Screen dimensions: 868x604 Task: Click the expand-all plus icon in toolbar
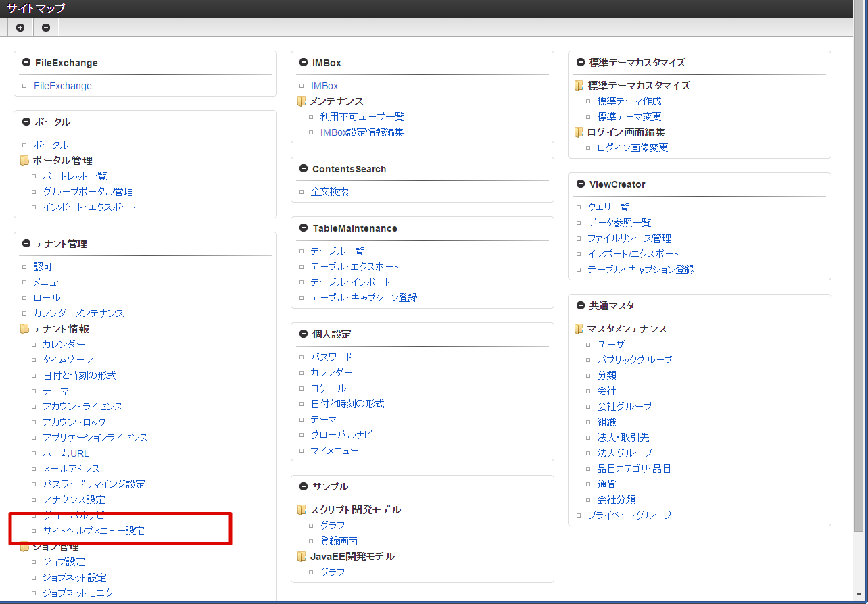click(20, 28)
